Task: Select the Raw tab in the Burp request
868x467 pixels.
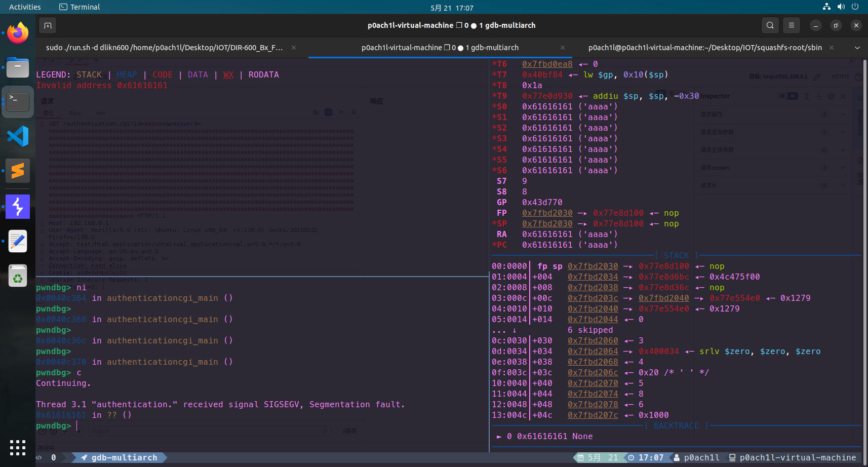Action: 75,113
